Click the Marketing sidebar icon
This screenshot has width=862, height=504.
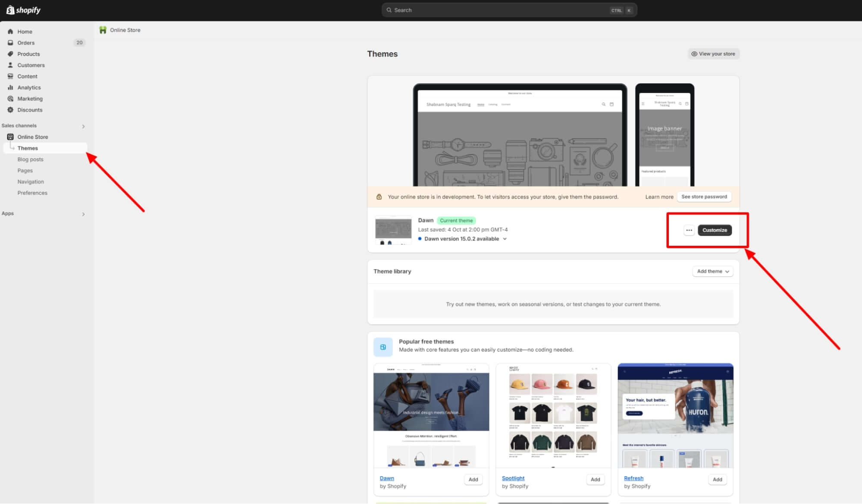(11, 98)
